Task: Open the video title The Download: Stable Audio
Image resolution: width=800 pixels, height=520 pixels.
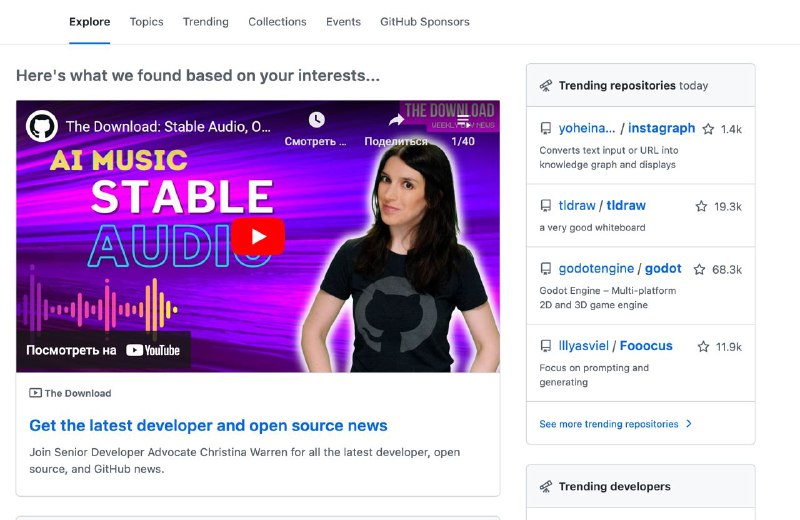Action: [x=168, y=127]
